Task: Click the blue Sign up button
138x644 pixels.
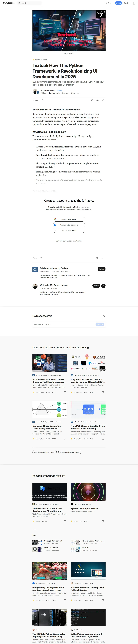Action: (118, 3)
